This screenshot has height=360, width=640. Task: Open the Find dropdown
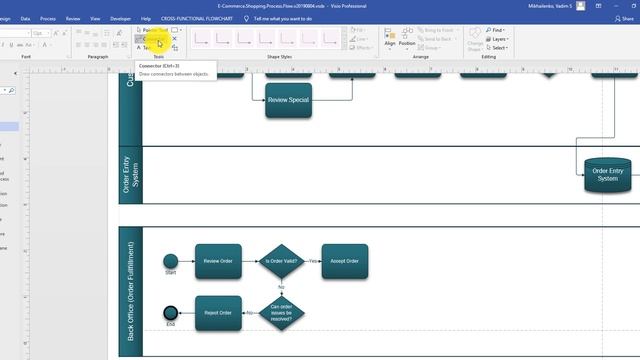(496, 30)
